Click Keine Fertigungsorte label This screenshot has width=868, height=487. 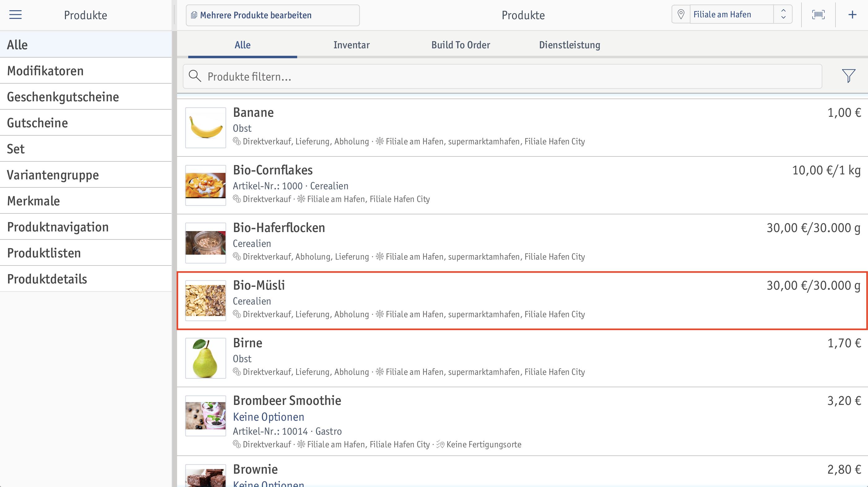tap(484, 445)
